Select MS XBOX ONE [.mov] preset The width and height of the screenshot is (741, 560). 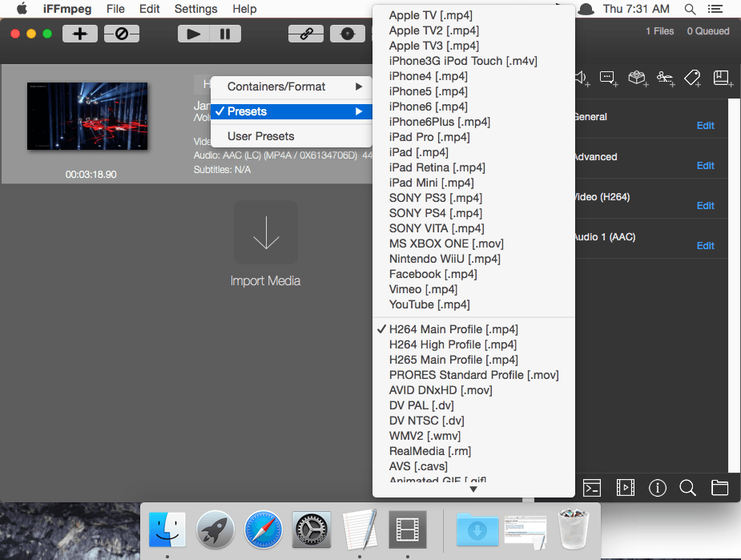click(473, 244)
